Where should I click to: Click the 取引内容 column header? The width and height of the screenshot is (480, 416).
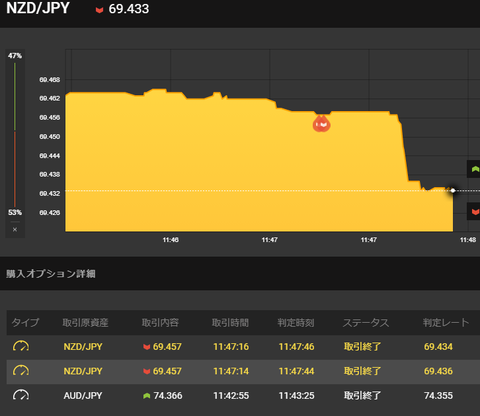[x=160, y=322]
